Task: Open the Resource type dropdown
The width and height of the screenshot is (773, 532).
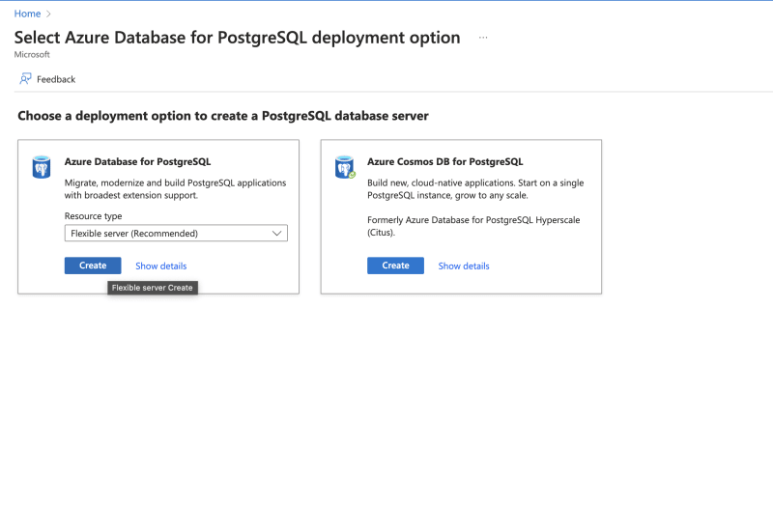Action: coord(176,233)
